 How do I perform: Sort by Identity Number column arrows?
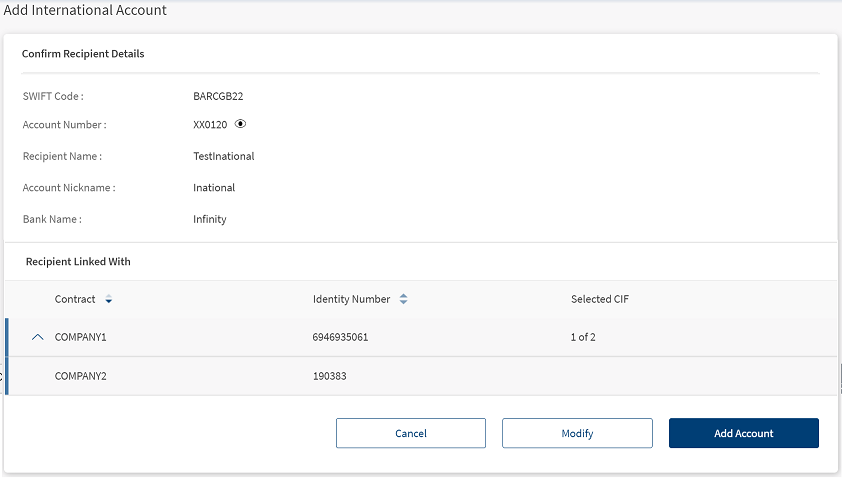(x=403, y=299)
